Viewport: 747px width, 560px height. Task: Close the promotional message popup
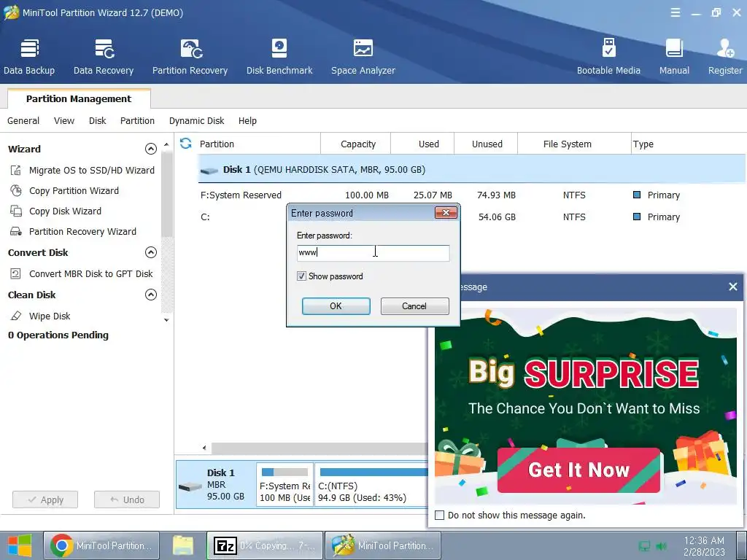(732, 287)
